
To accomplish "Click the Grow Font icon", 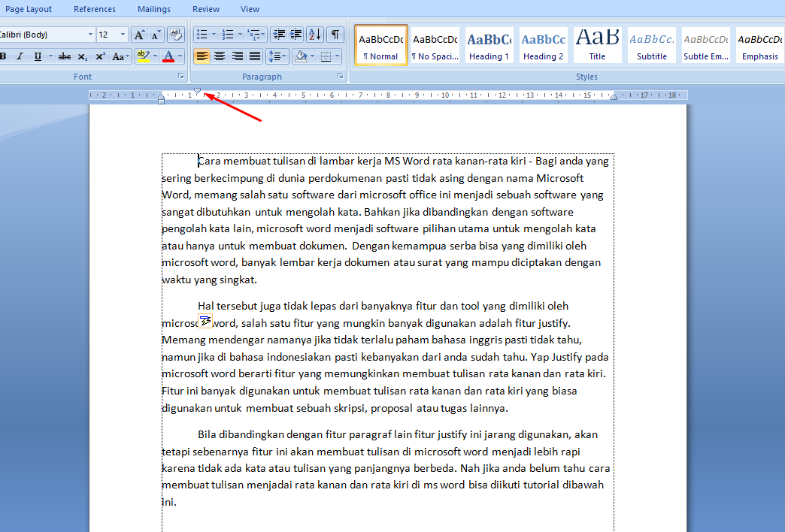I will pos(138,35).
